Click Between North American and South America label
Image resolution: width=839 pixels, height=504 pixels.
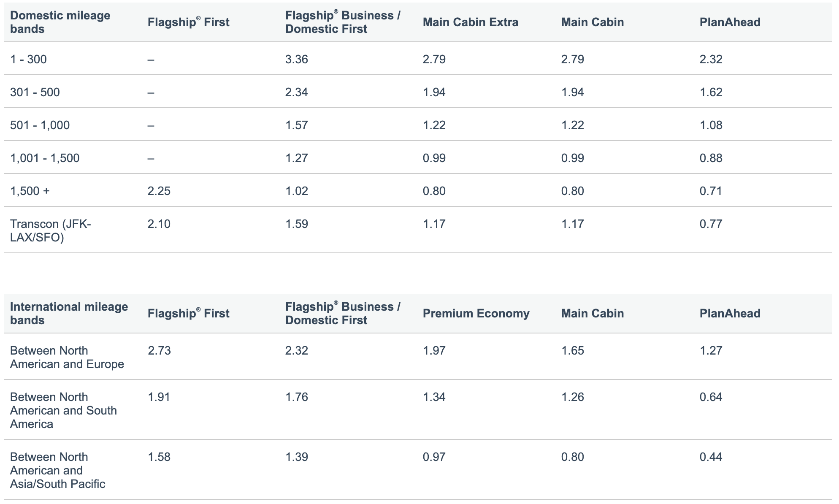pos(63,410)
